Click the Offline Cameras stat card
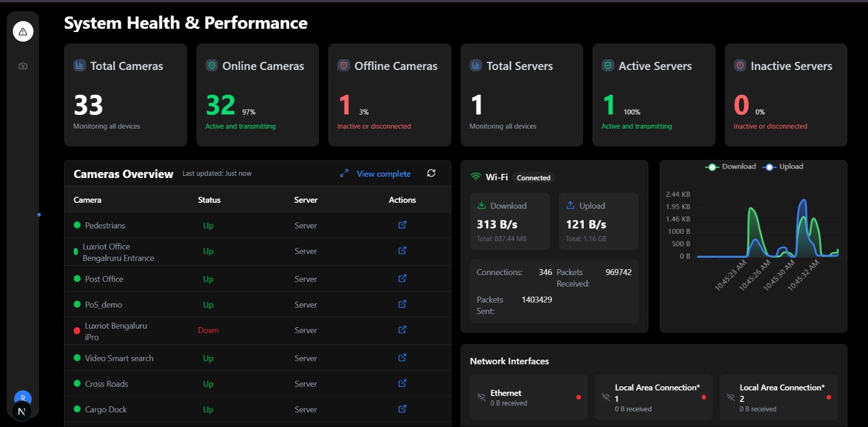Viewport: 868px width, 427px height. (x=389, y=95)
